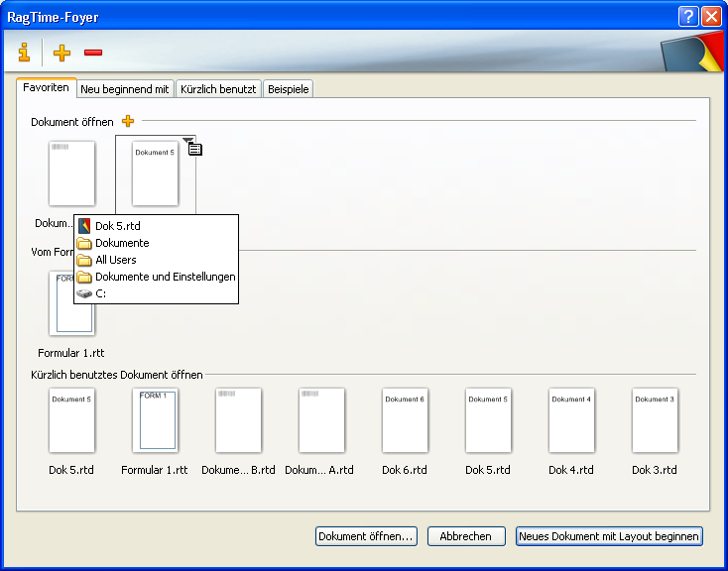This screenshot has height=571, width=728.
Task: Click the Dokument öffnen... button
Action: click(x=366, y=536)
